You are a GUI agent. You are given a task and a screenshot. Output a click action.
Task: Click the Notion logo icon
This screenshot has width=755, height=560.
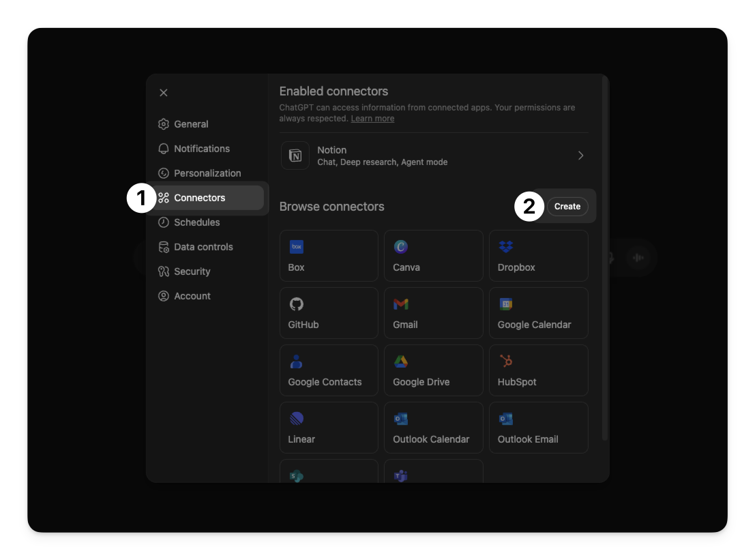295,156
